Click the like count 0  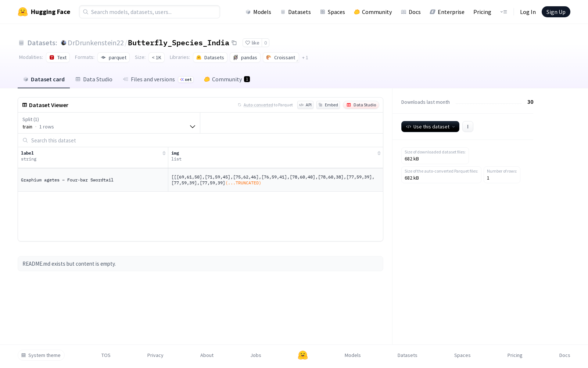[x=266, y=43]
